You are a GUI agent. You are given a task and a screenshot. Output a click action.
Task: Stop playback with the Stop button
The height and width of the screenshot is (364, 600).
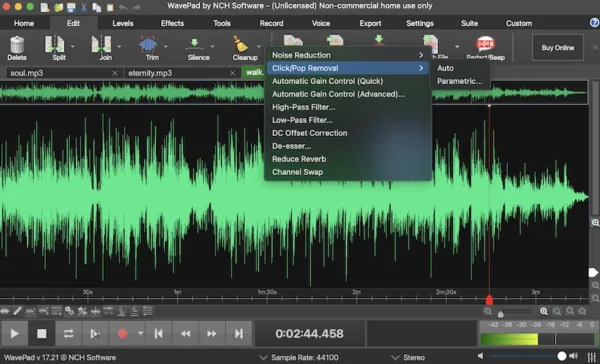[41, 334]
